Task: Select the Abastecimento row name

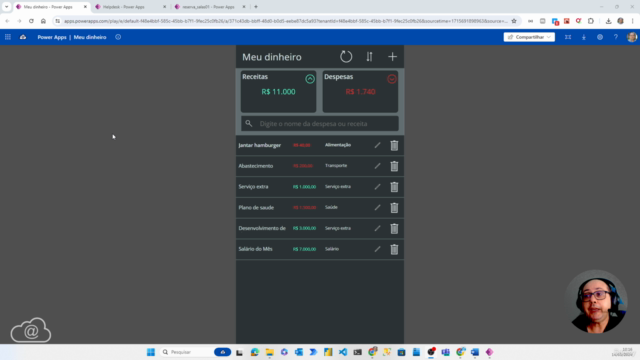Action: coord(256,166)
